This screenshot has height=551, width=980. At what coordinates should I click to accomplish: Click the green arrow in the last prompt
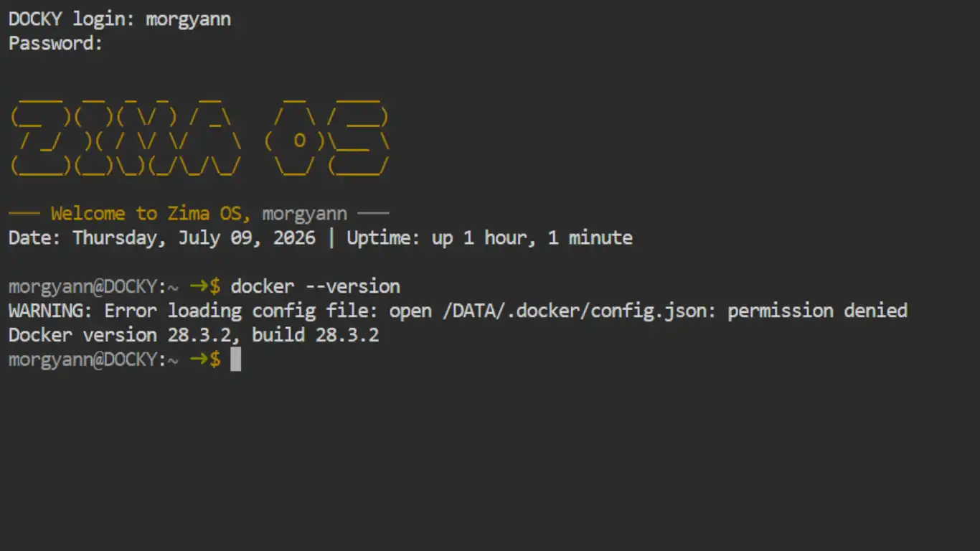pyautogui.click(x=199, y=359)
